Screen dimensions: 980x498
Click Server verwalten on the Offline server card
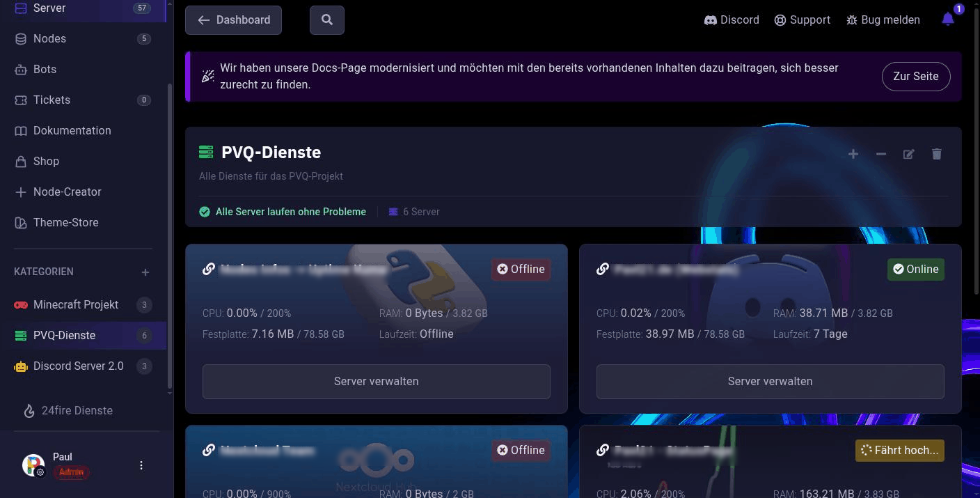(x=377, y=382)
